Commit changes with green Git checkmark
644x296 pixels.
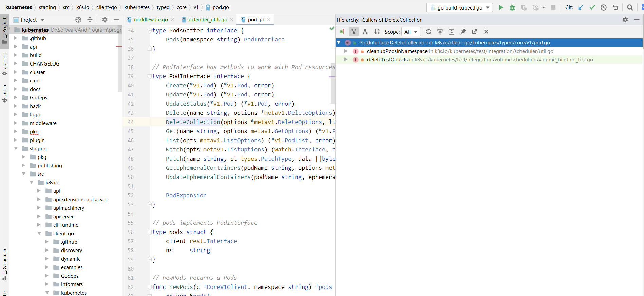592,7
